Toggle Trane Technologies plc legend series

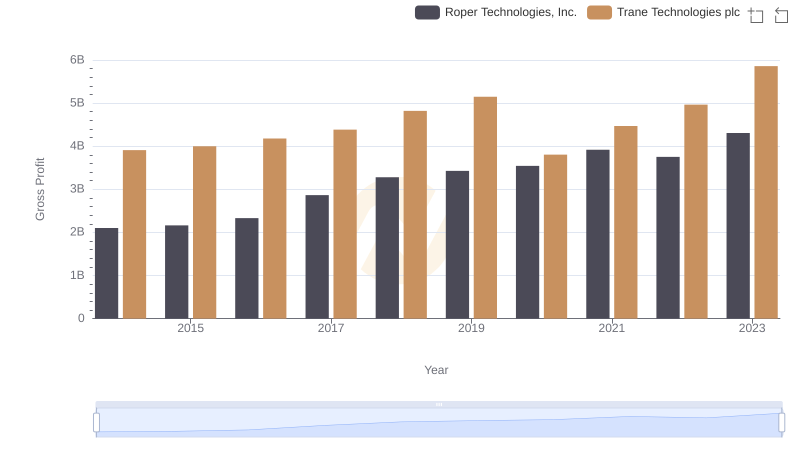663,12
